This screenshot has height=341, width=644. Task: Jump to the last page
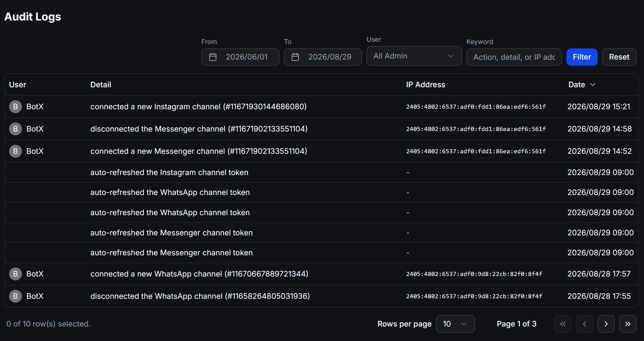pyautogui.click(x=628, y=324)
